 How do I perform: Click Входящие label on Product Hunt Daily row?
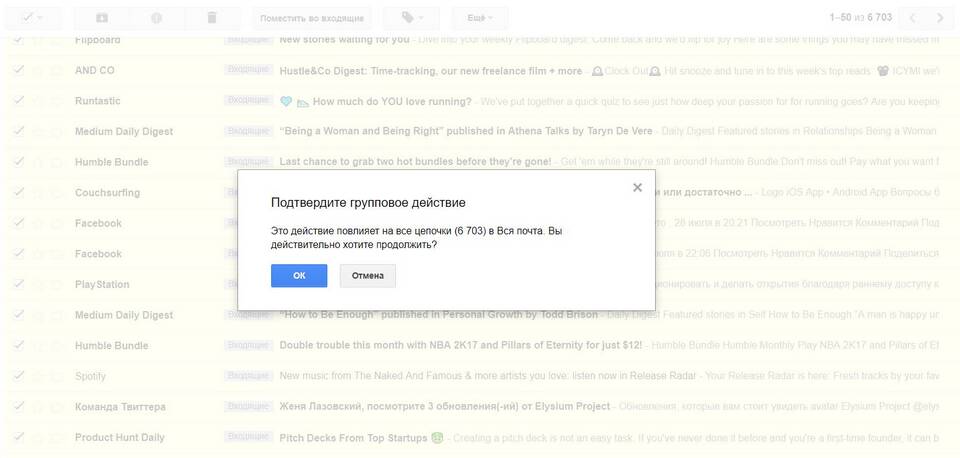click(x=248, y=437)
